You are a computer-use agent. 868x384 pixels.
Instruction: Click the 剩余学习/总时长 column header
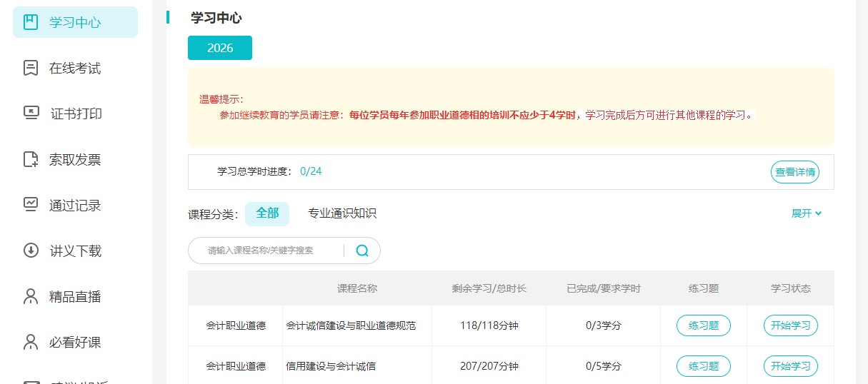(x=489, y=288)
